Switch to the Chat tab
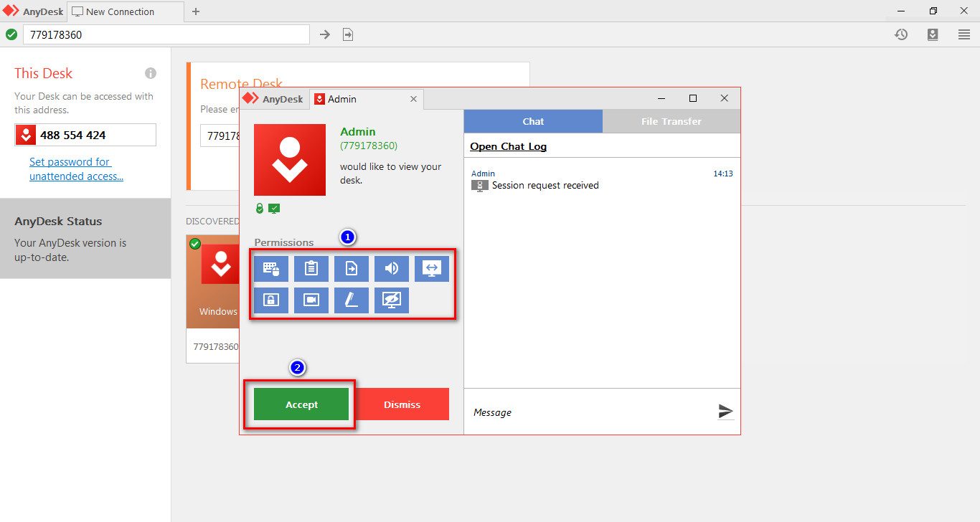 pos(533,121)
